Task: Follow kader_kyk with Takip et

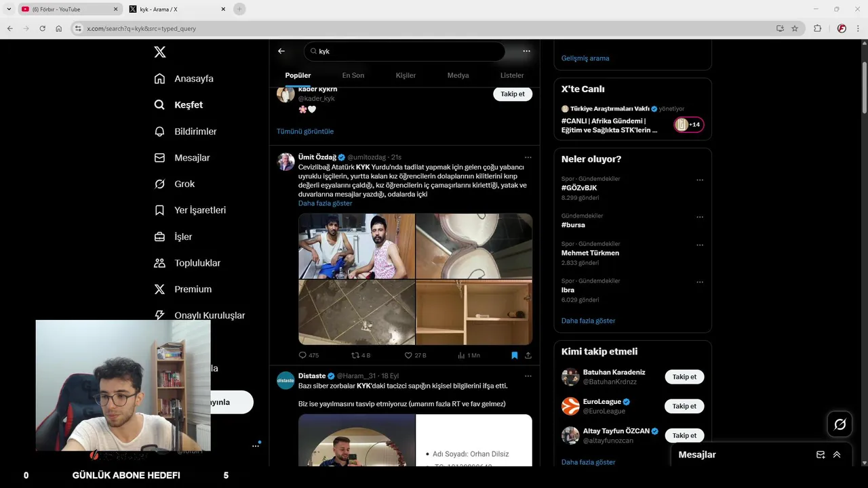Action: 513,94
